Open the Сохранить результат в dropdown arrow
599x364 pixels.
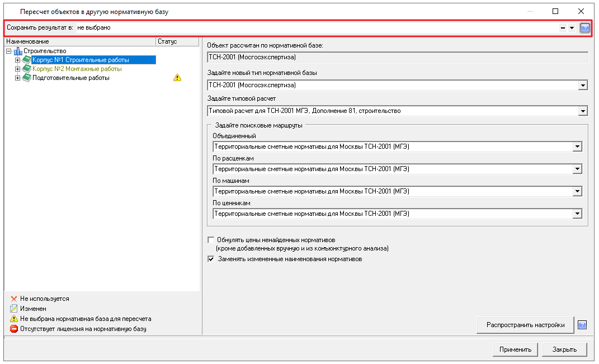click(572, 28)
